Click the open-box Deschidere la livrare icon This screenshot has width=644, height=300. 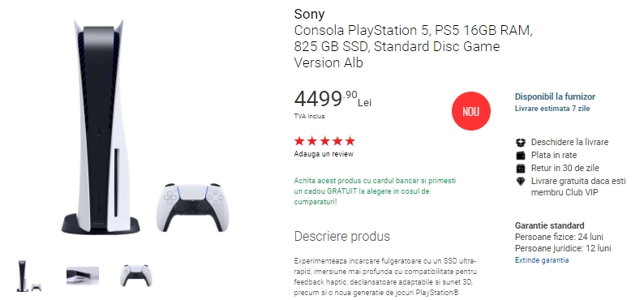pyautogui.click(x=521, y=142)
